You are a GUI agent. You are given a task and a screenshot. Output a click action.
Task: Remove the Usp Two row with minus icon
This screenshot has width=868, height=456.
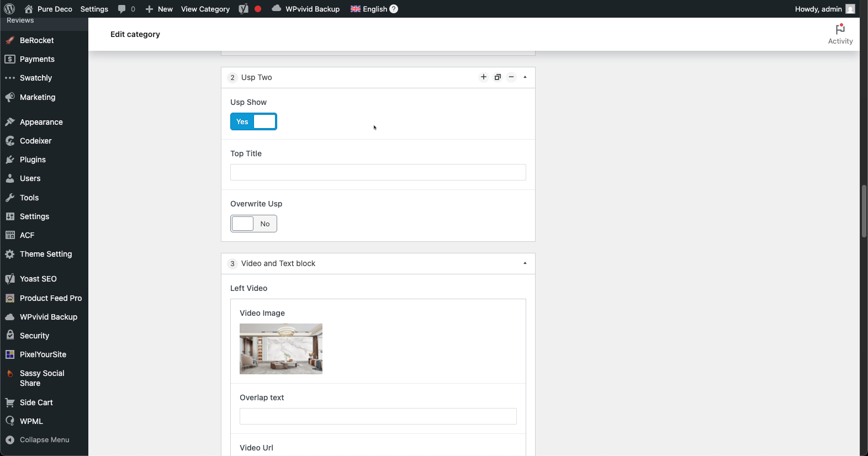511,77
